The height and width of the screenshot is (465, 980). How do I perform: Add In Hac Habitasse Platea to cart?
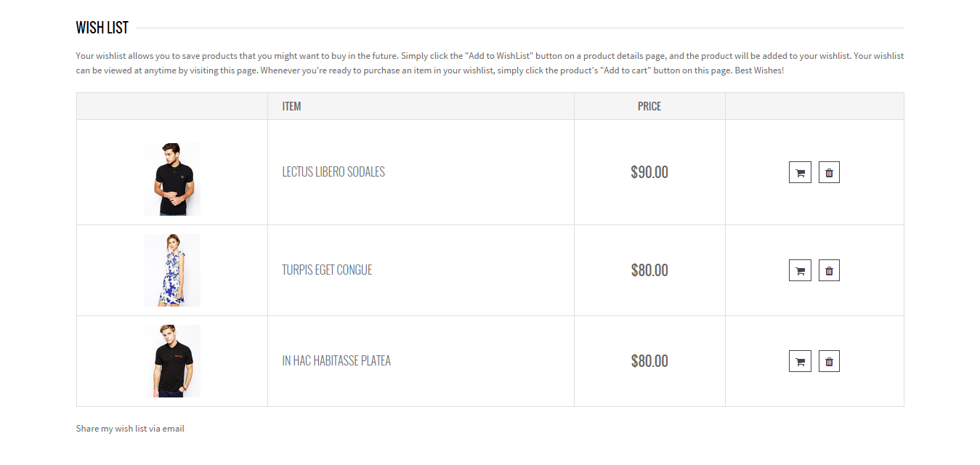[x=800, y=361]
